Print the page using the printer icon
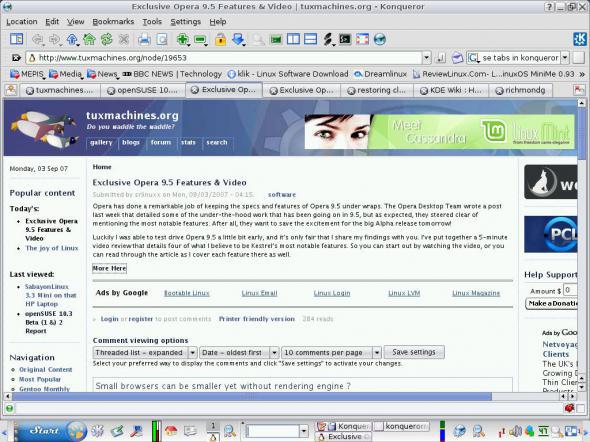This screenshot has width=590, height=442. (144, 39)
